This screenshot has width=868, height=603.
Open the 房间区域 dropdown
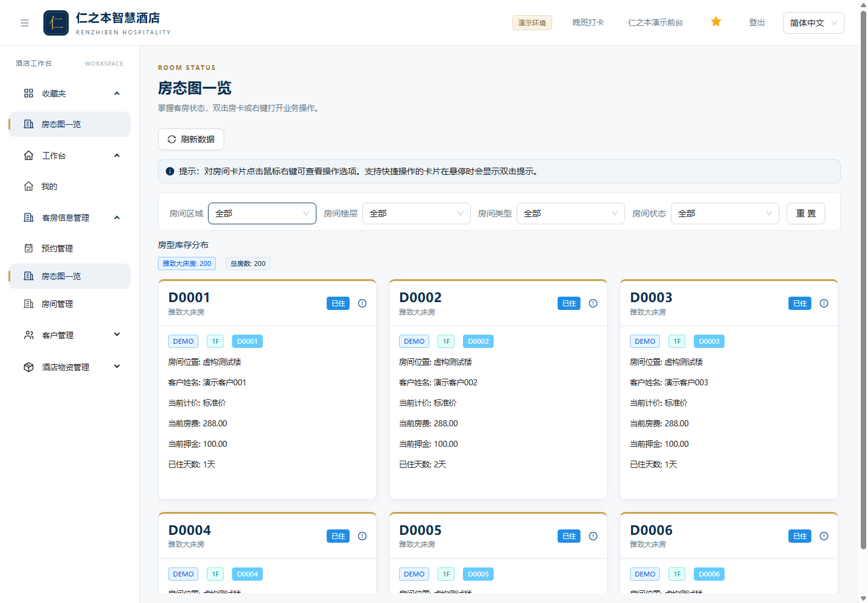[262, 213]
